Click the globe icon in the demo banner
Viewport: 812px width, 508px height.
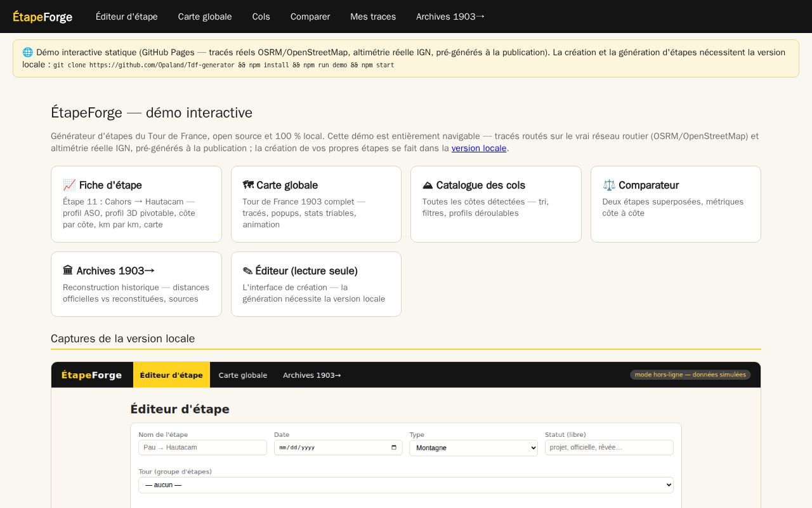(27, 53)
